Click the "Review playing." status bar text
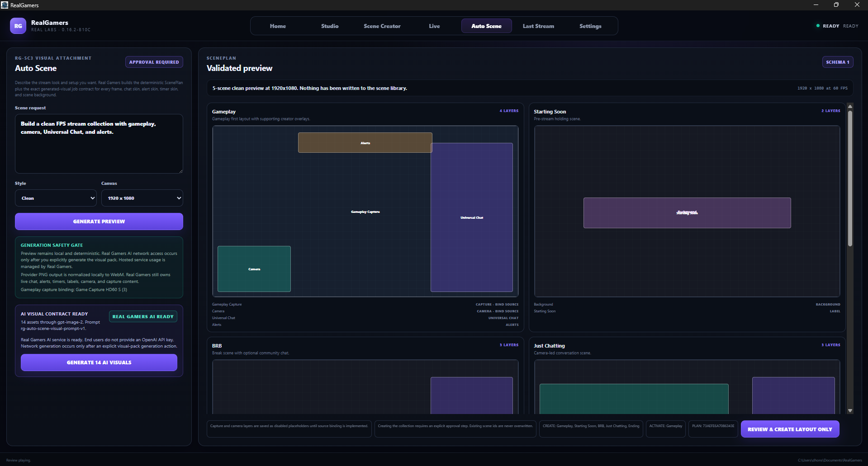 point(19,461)
